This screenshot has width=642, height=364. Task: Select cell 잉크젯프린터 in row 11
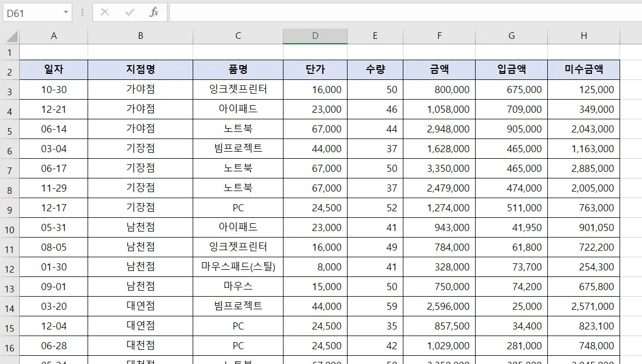(x=238, y=247)
